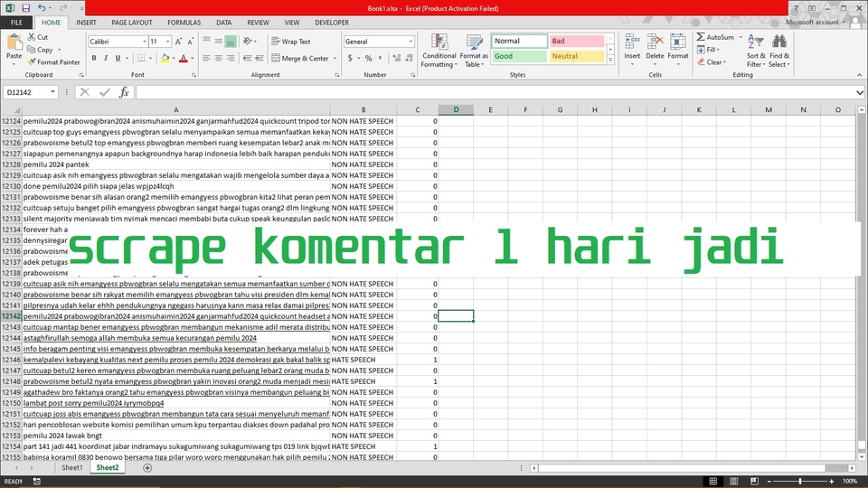Click the Cut scissors icon
Screen dimensions: 868x488
32,38
